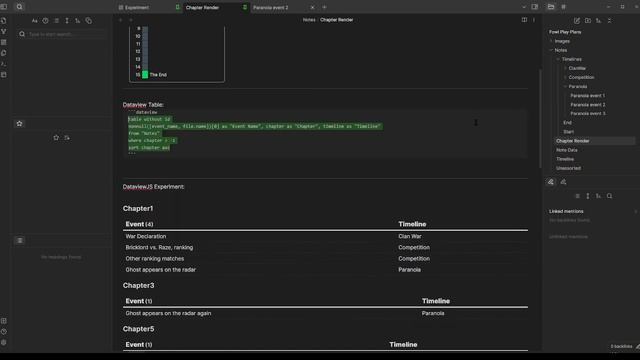The width and height of the screenshot is (640, 360).
Task: Click 'Ghost appears on the radar again'
Action: click(168, 313)
